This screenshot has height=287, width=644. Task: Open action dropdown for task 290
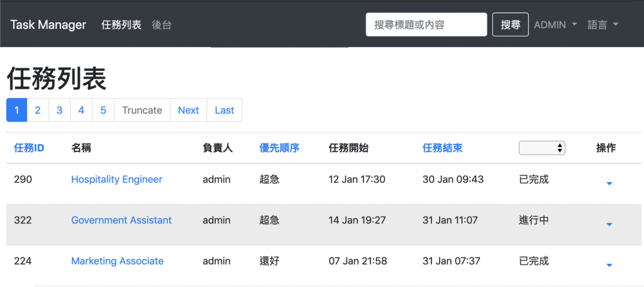point(609,183)
